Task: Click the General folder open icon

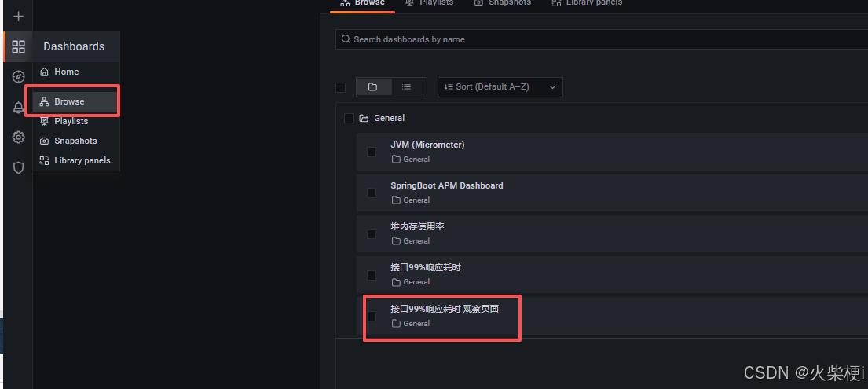Action: 364,118
